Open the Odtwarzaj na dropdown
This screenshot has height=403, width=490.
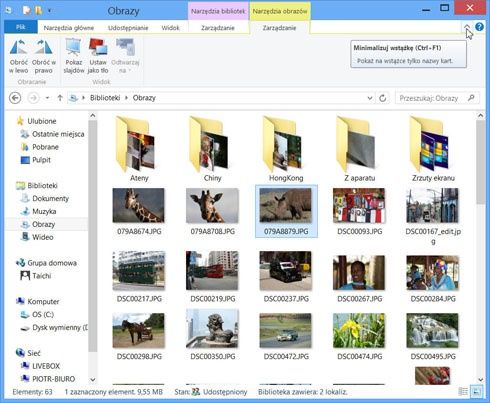(x=125, y=56)
